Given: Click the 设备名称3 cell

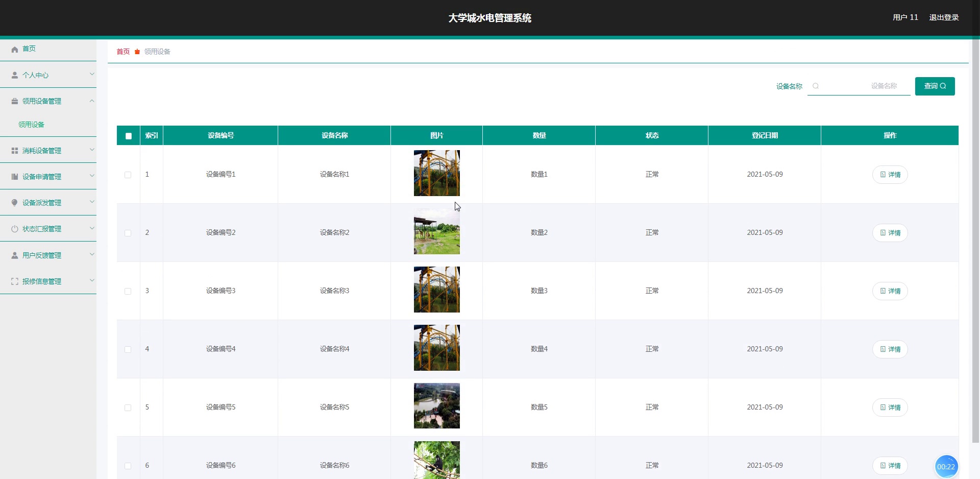Looking at the screenshot, I should point(334,291).
